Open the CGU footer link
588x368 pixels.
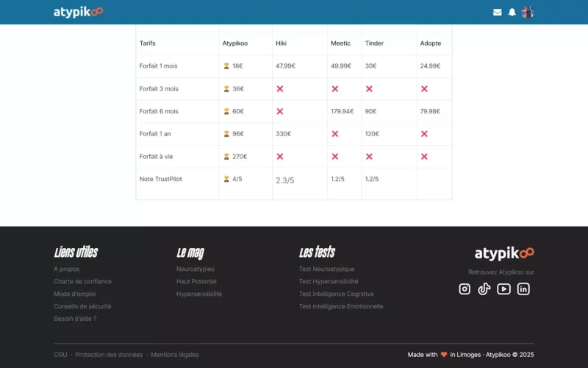pos(60,355)
